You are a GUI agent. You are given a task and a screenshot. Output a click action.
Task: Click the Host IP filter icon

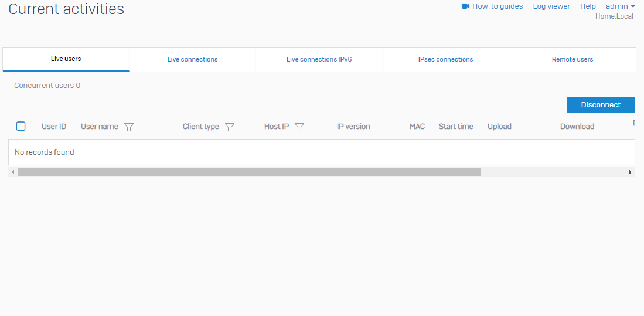[299, 127]
